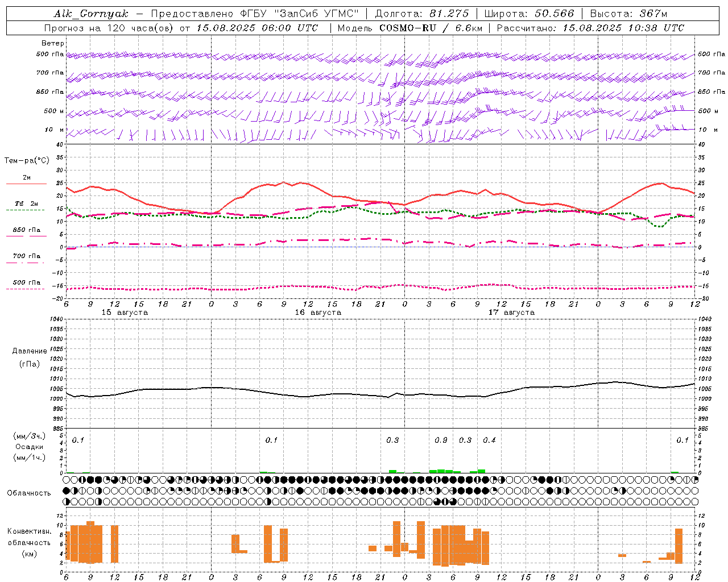
Task: Click the "Осадки" precipitation label
Action: [x=30, y=447]
